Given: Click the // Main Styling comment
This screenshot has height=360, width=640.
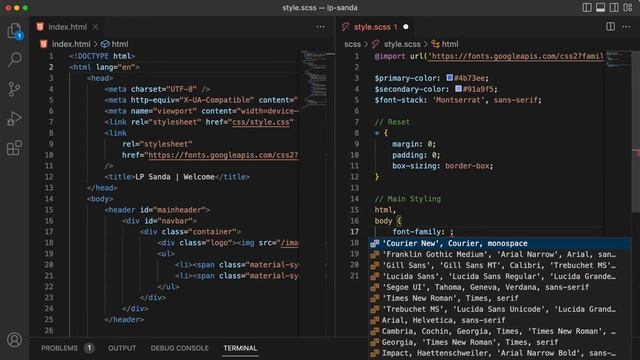Looking at the screenshot, I should (408, 199).
